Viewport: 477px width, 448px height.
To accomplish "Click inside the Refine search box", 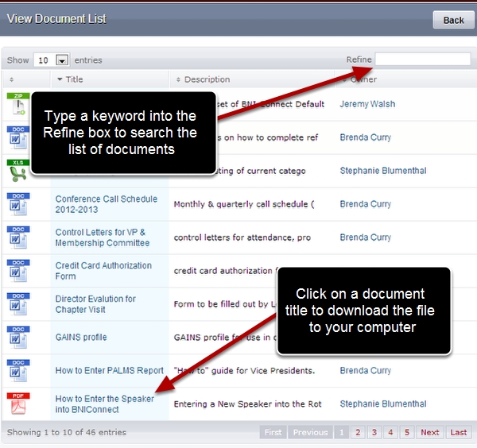I will pos(422,60).
